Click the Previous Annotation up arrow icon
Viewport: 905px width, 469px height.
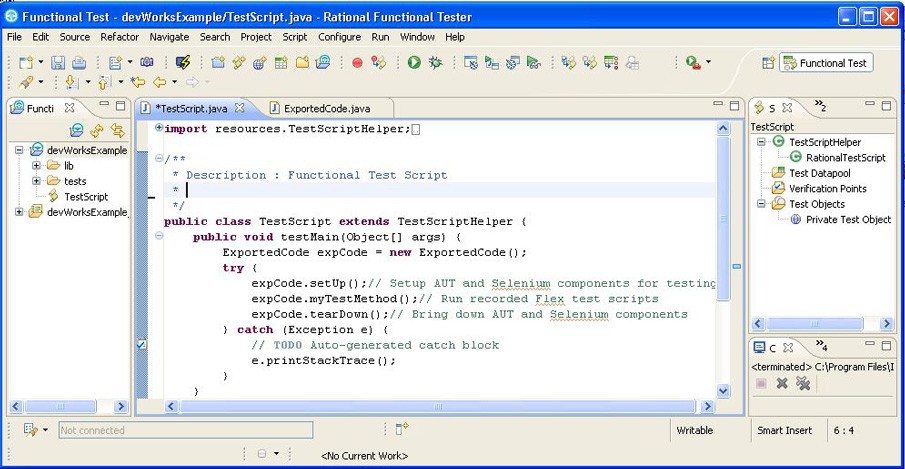click(x=104, y=82)
